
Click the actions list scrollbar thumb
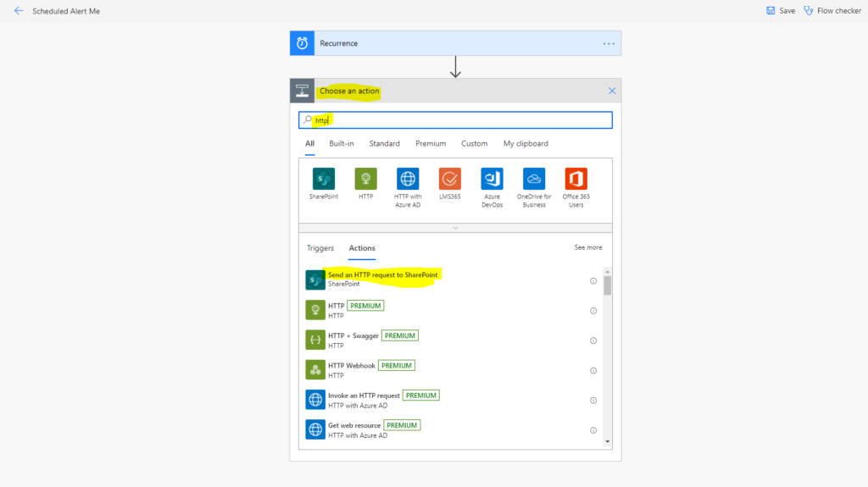click(x=607, y=285)
